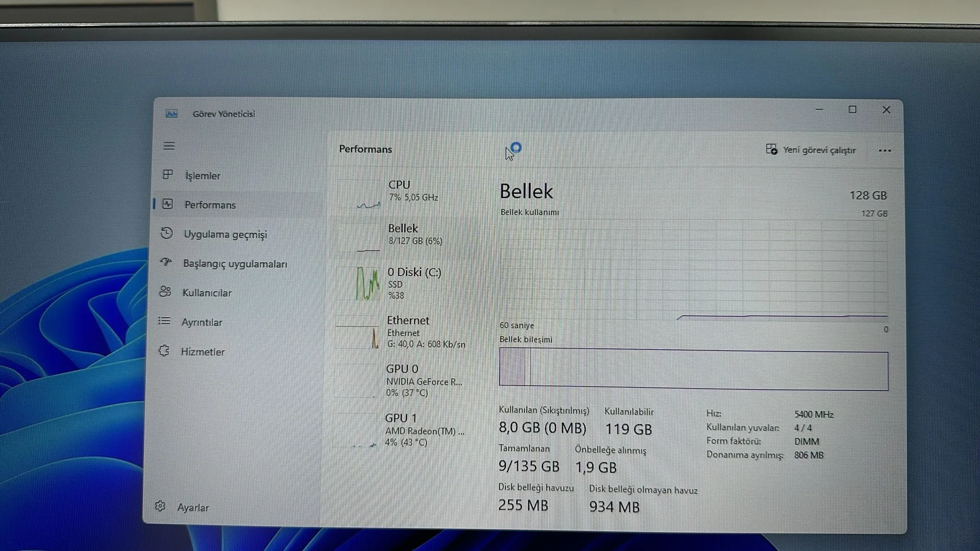The height and width of the screenshot is (551, 980).
Task: Click the Ayarlar gear icon
Action: pos(160,506)
